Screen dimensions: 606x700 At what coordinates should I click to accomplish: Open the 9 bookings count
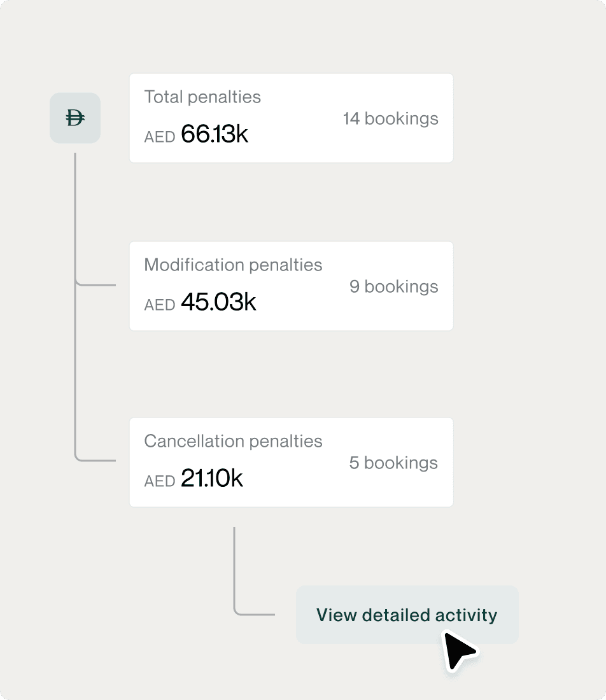coord(393,286)
